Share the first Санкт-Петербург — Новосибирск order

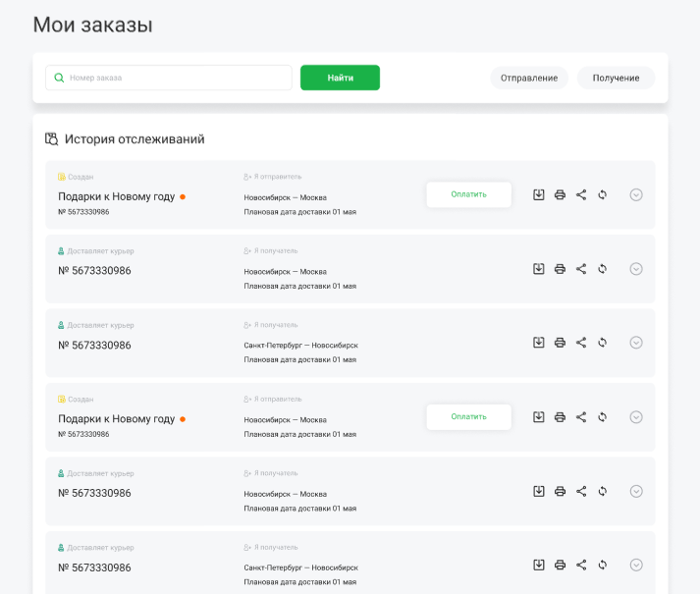(x=581, y=343)
